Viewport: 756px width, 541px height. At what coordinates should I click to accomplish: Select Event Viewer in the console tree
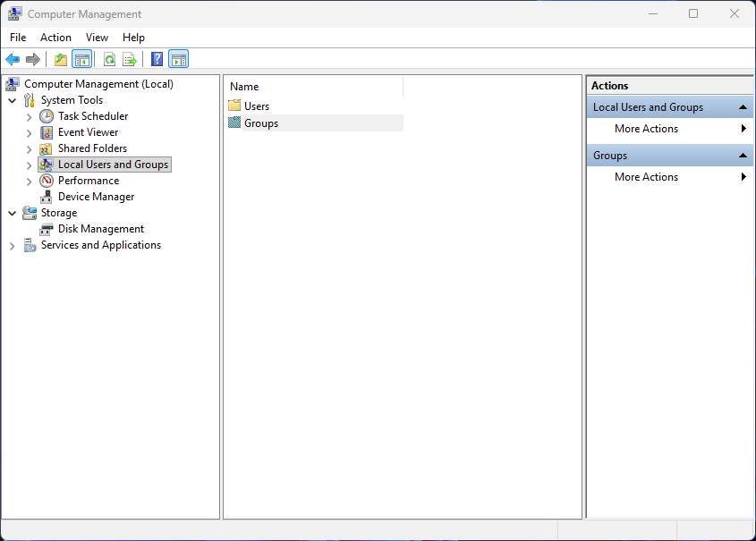point(88,132)
